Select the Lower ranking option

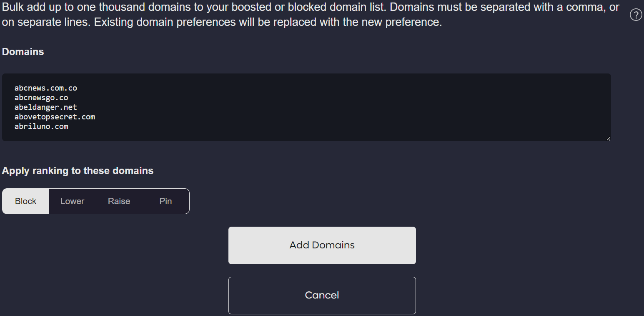72,201
